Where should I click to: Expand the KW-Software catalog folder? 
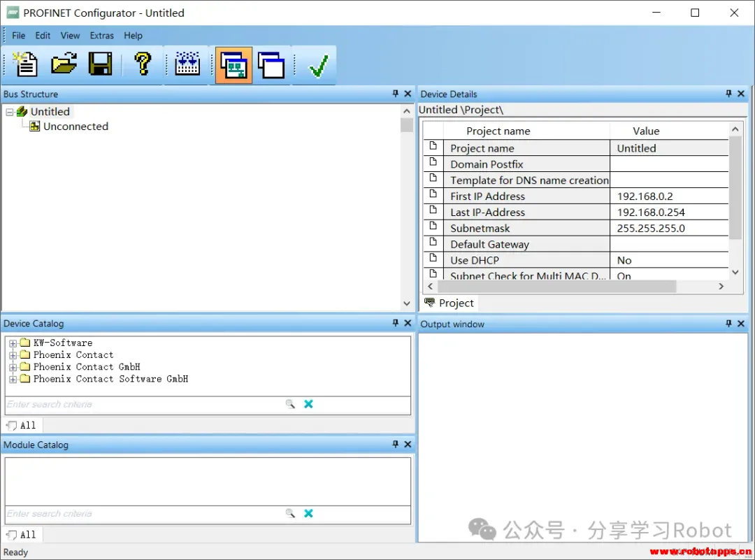(13, 343)
